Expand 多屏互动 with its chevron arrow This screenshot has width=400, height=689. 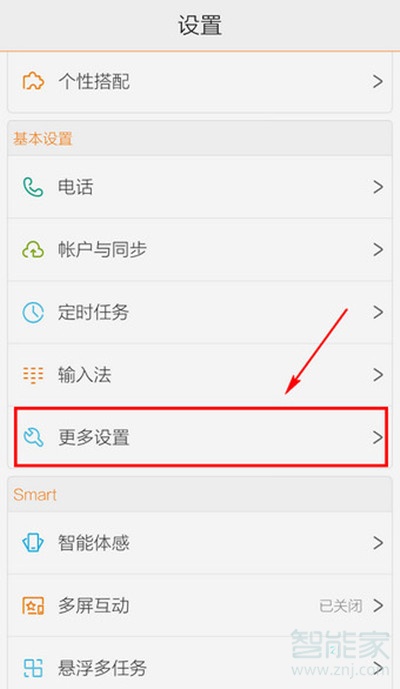coord(378,606)
